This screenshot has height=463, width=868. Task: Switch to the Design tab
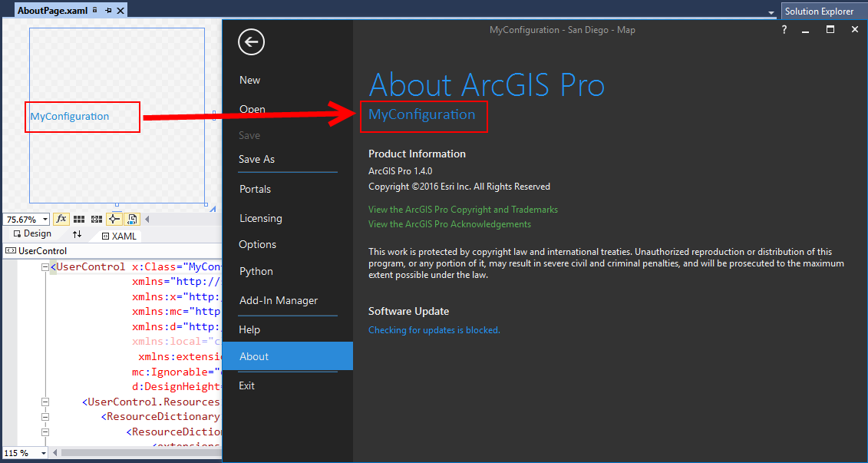(x=33, y=233)
